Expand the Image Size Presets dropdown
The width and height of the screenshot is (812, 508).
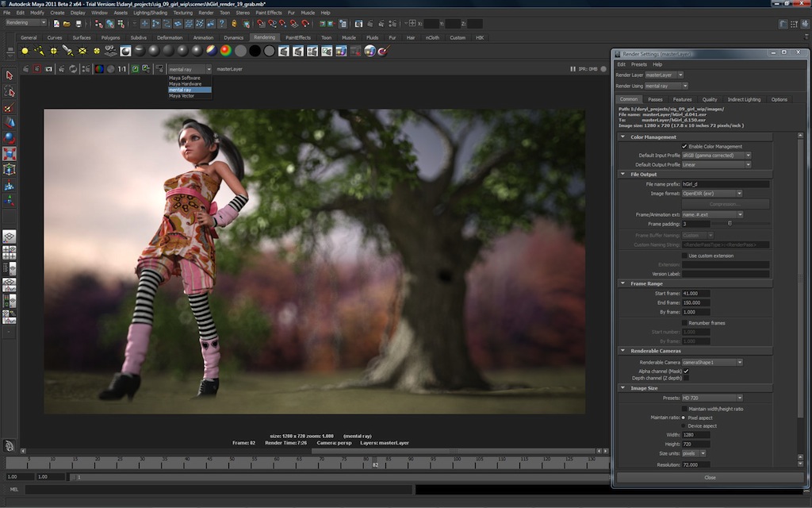coord(712,398)
